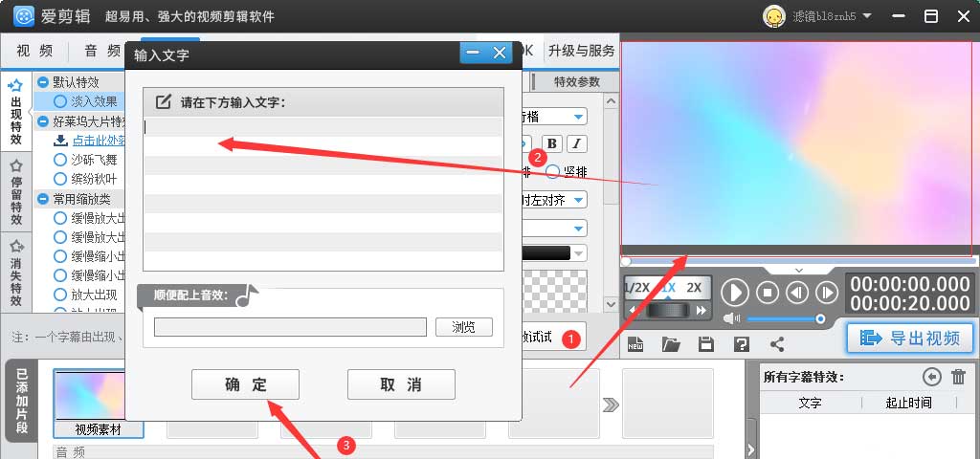Switch to the 音频 tab
This screenshot has width=980, height=459.
click(x=102, y=52)
